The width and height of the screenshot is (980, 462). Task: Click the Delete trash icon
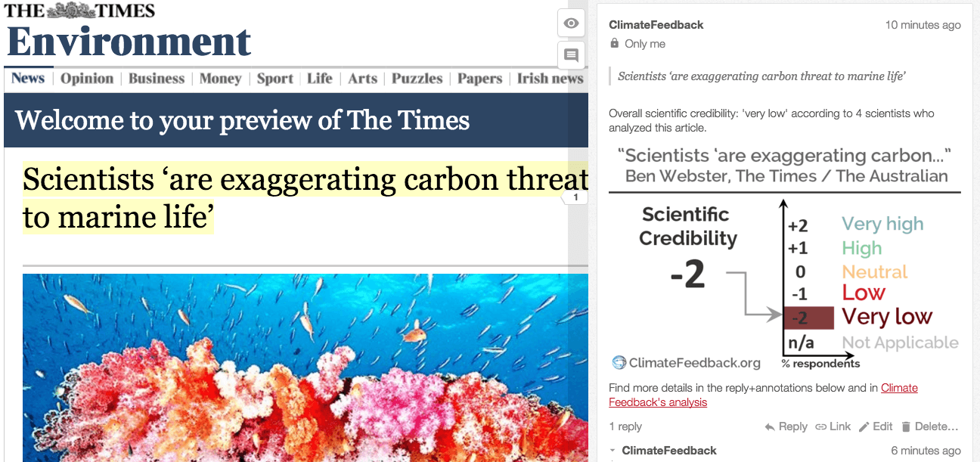(907, 427)
